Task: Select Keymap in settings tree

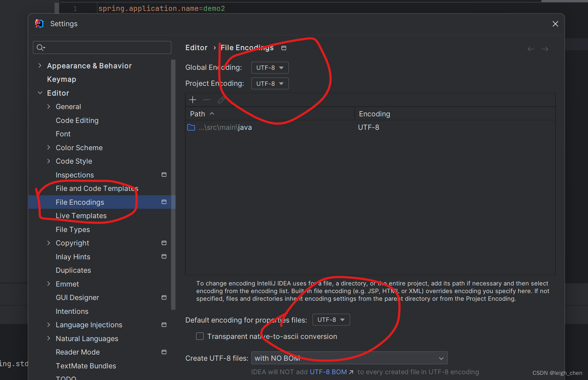Action: pos(62,79)
